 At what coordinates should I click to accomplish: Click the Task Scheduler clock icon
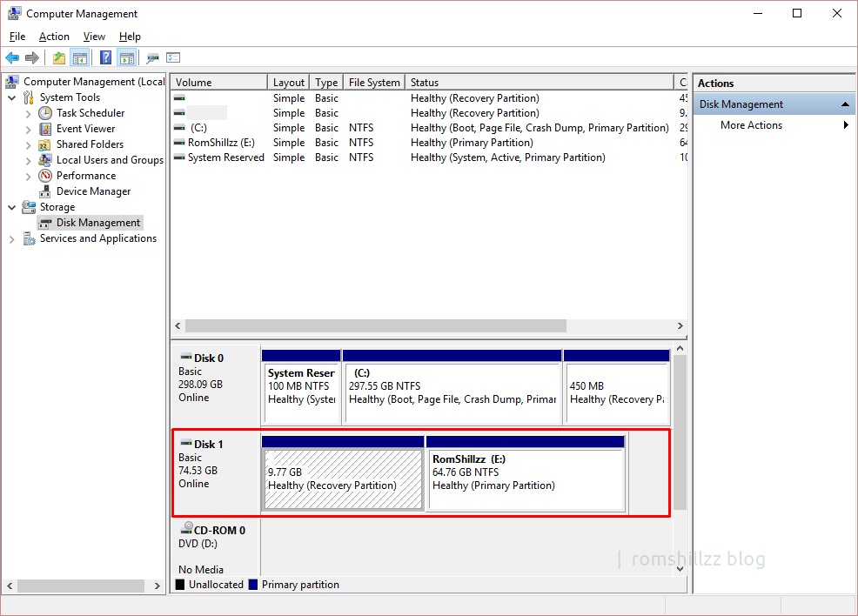pyautogui.click(x=45, y=113)
